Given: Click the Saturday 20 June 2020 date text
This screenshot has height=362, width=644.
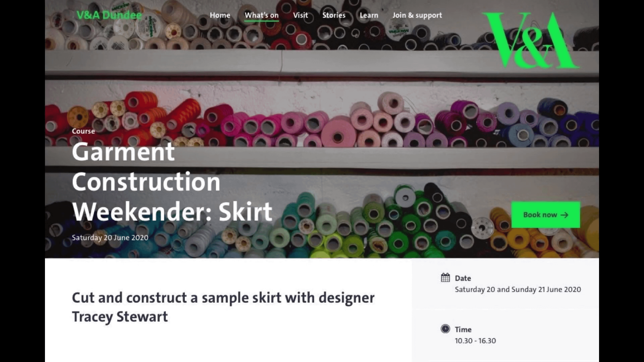Looking at the screenshot, I should [x=110, y=238].
